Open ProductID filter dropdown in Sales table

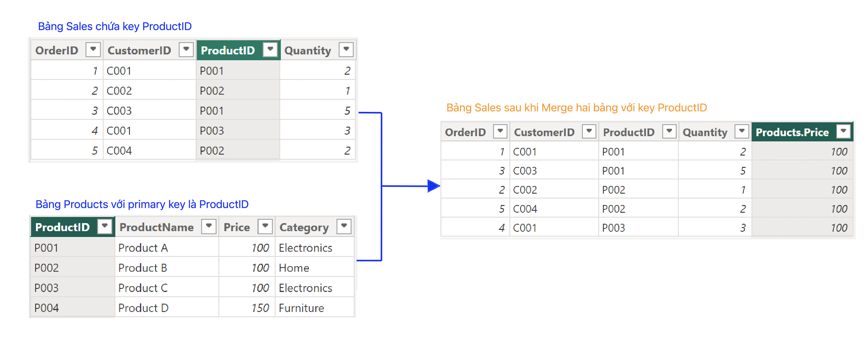270,49
